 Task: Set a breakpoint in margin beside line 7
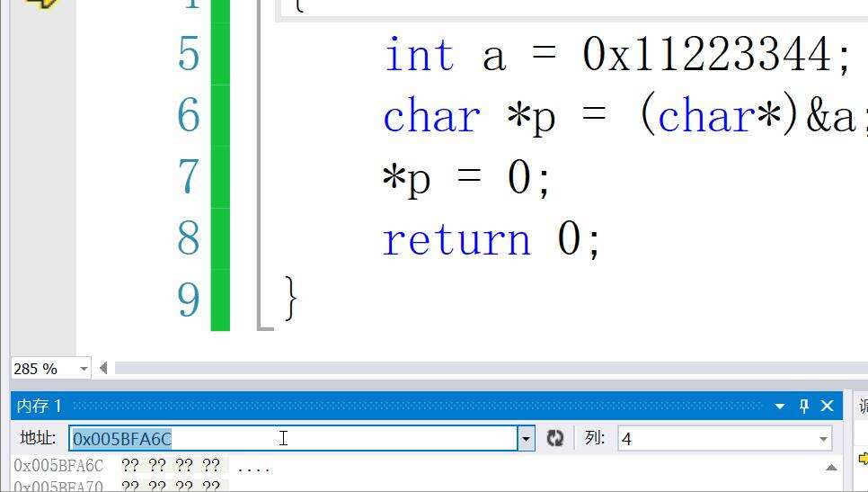tap(40, 177)
